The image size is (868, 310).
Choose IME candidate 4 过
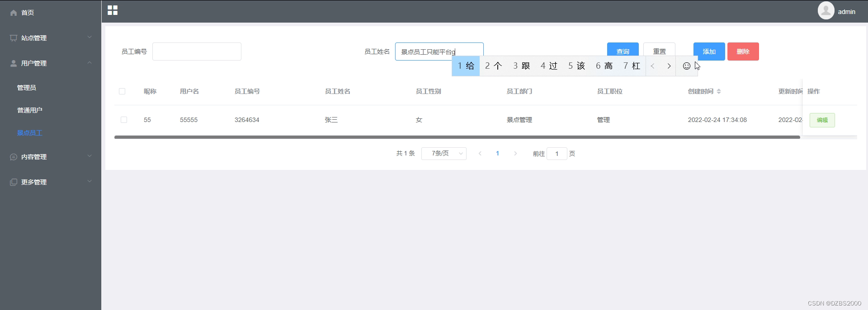[x=549, y=66]
